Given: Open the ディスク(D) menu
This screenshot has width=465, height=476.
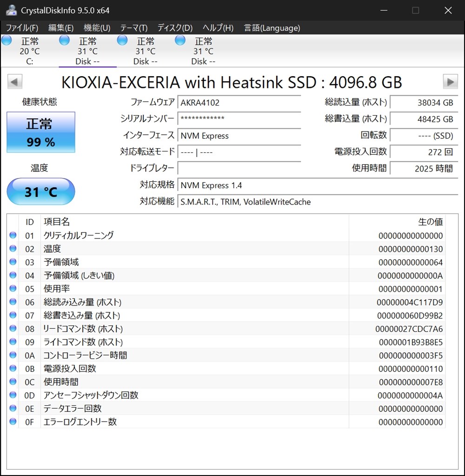Looking at the screenshot, I should [x=175, y=28].
